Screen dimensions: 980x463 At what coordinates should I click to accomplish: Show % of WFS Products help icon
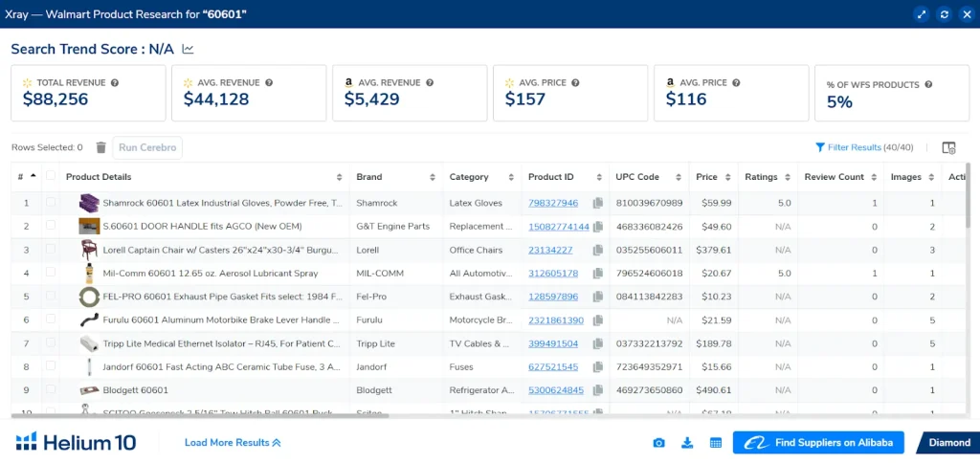point(928,84)
